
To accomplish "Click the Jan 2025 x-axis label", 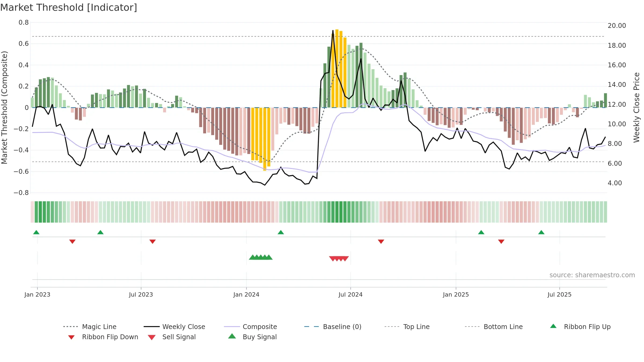I will coord(456,295).
